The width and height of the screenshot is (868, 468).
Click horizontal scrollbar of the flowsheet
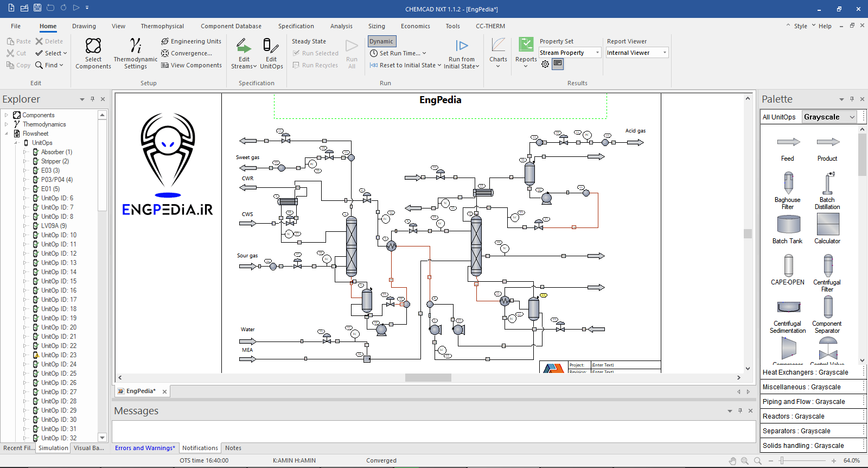coord(429,377)
